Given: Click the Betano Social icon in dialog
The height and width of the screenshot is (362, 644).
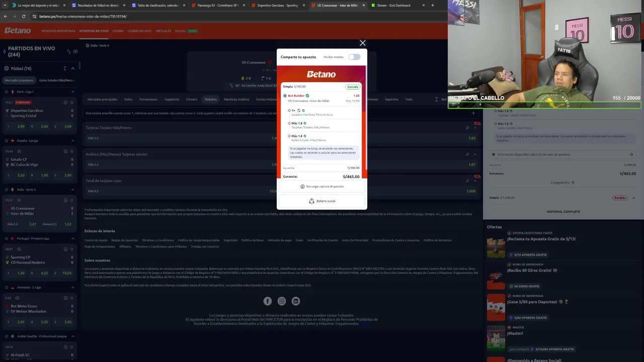Looking at the screenshot, I should 311,201.
